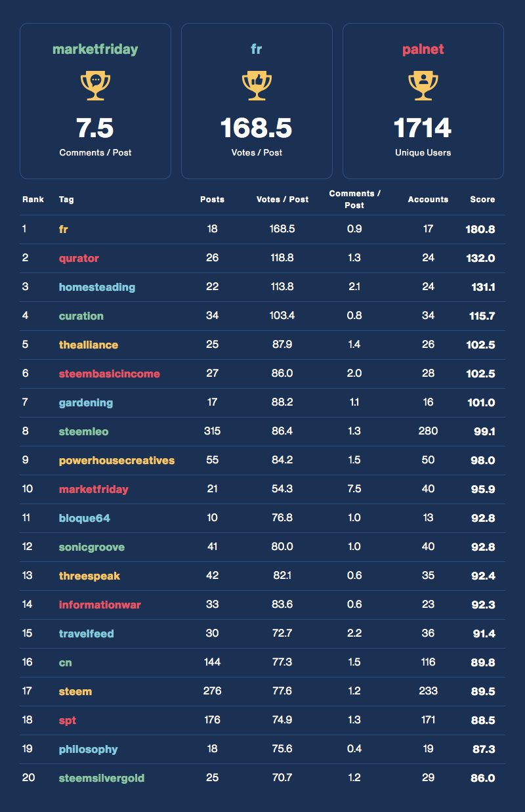Click score 131.1 in the homesteading row
525x812 pixels.
482,287
